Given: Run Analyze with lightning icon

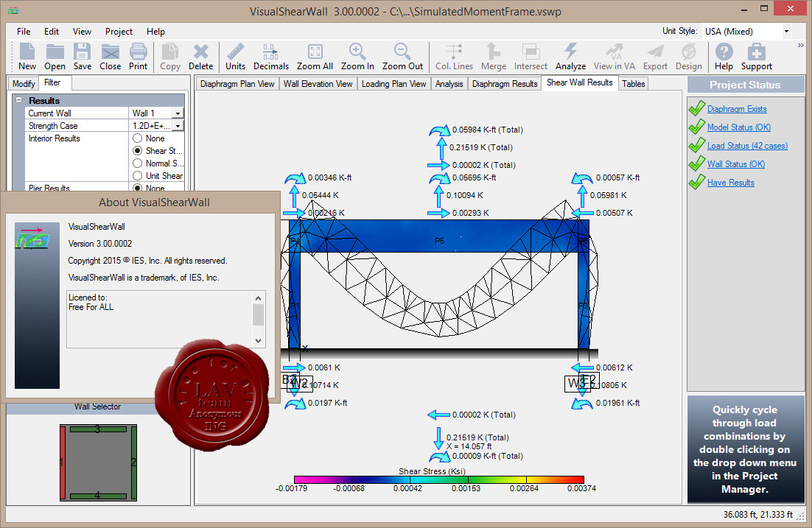Looking at the screenshot, I should tap(570, 57).
